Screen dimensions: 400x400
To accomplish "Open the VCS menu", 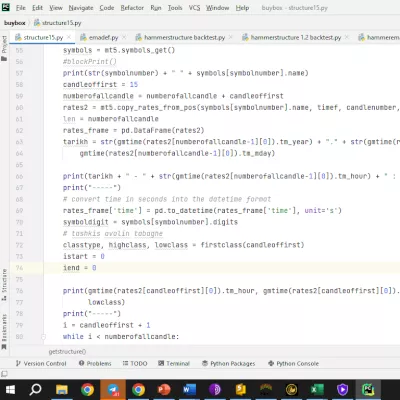I will tap(194, 8).
